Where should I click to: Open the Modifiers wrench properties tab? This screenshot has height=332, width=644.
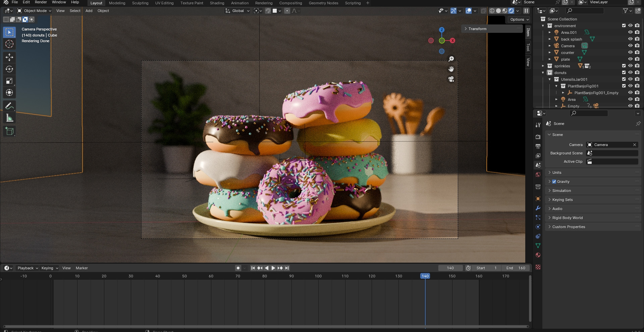538,208
